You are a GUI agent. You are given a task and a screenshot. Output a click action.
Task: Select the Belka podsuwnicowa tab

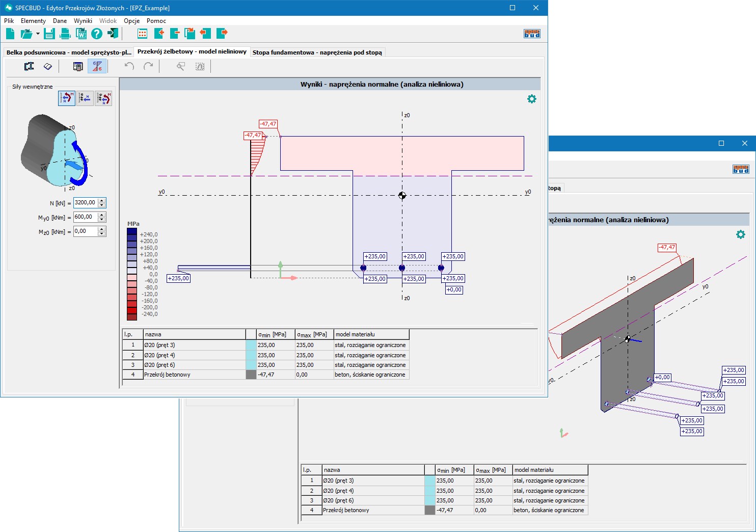(x=69, y=52)
